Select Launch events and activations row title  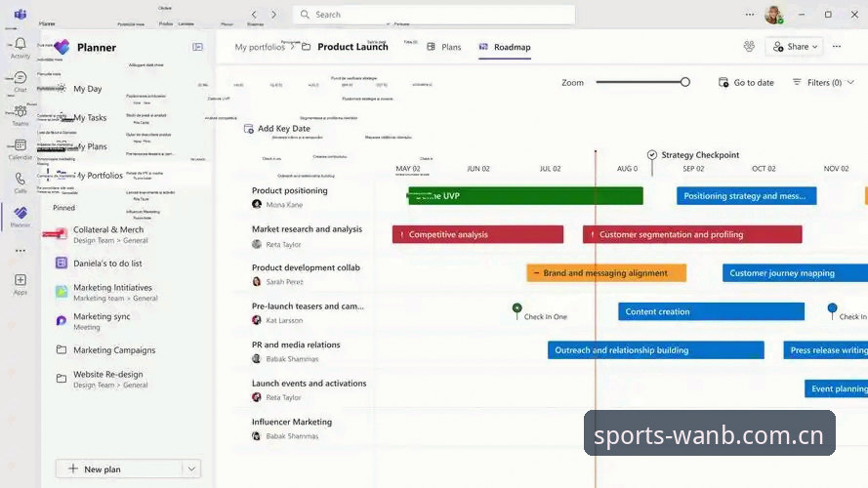(x=309, y=383)
